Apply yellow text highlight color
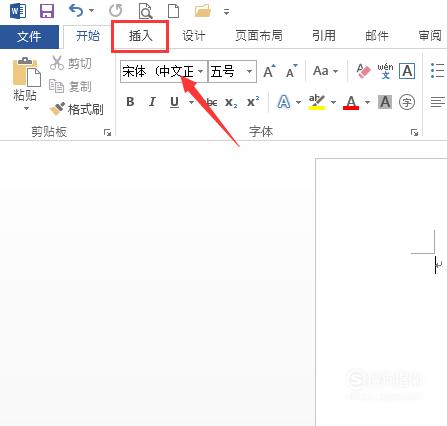 tap(317, 102)
